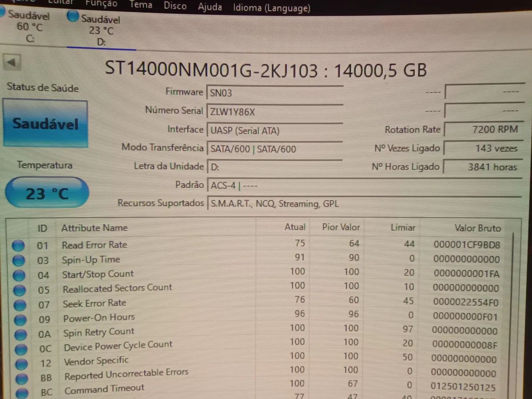Click the ID column header

tap(42, 228)
